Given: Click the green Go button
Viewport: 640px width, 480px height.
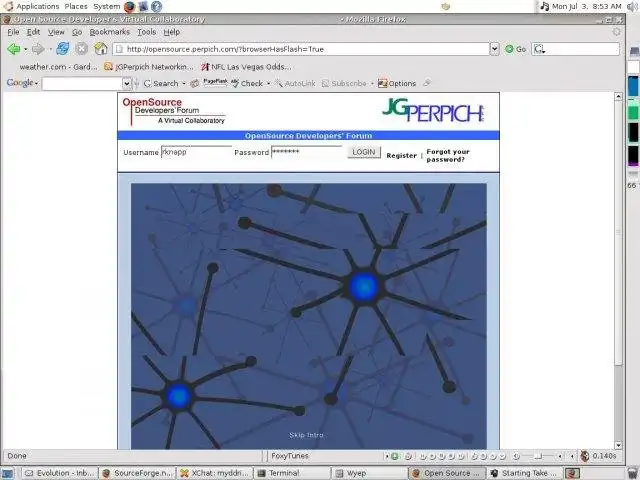Looking at the screenshot, I should [x=515, y=49].
